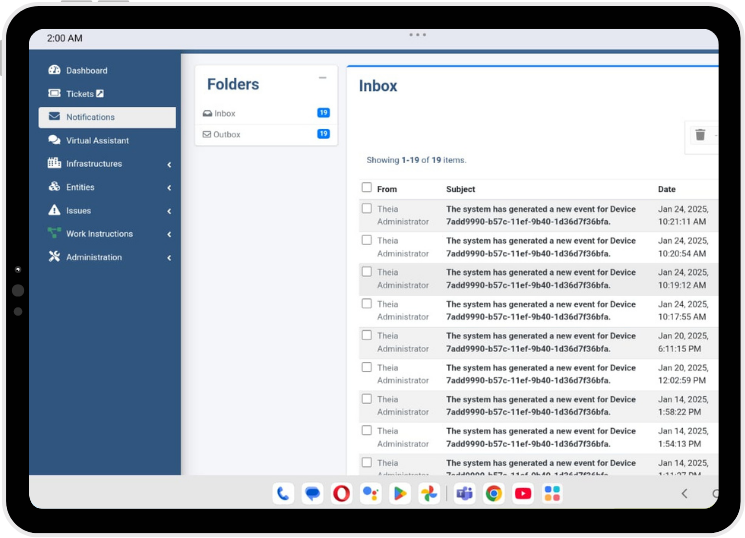Sort by the From column header
Image resolution: width=745 pixels, height=538 pixels.
pos(387,189)
